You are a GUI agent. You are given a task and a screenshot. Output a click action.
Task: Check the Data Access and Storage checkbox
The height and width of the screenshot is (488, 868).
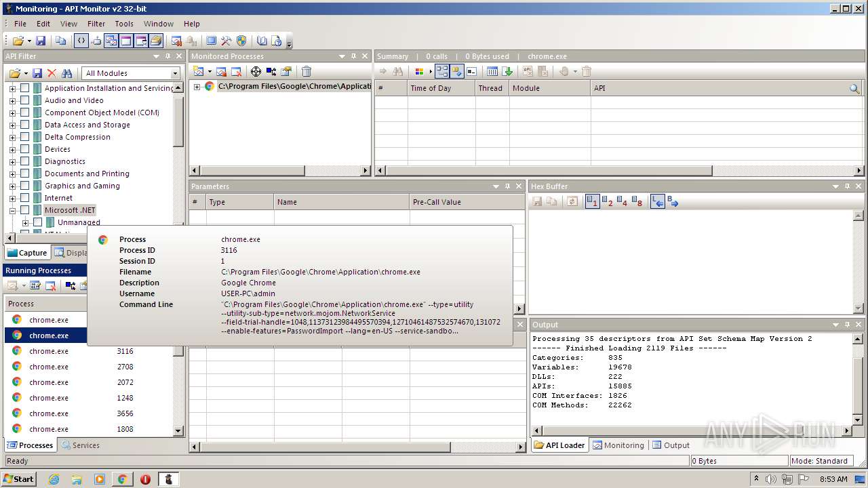pyautogui.click(x=24, y=125)
